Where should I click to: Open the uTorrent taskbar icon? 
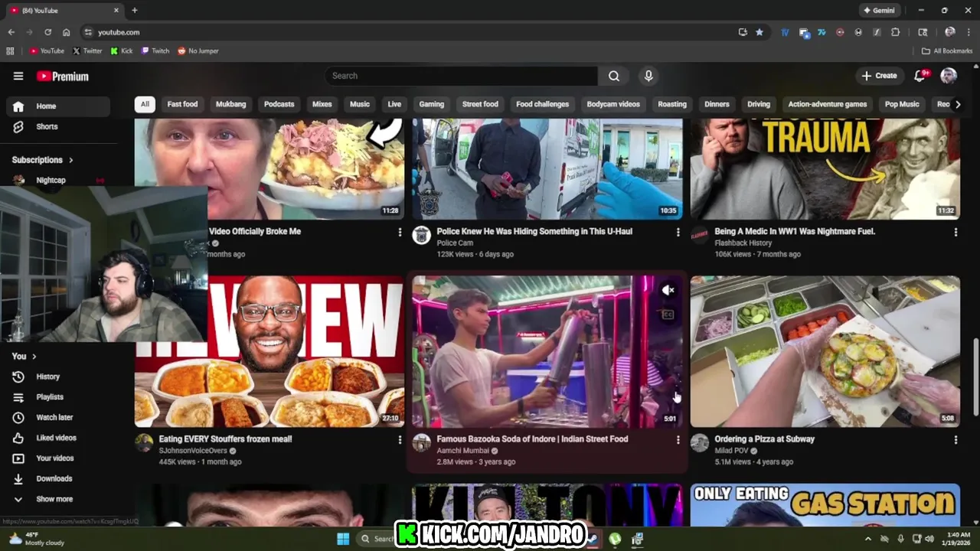(x=615, y=539)
